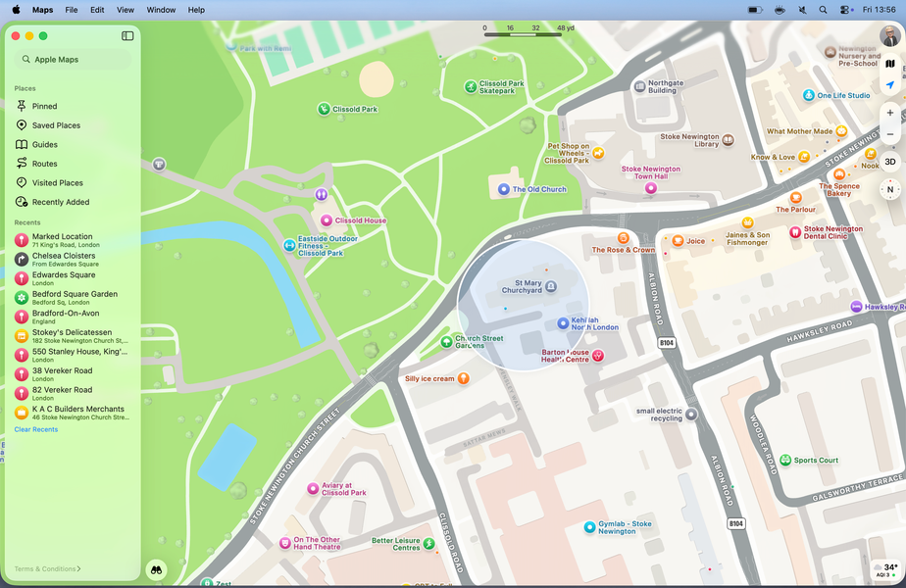Screen dimensions: 906x588
Task: Open Spotlight search in menu bar
Action: (x=823, y=10)
